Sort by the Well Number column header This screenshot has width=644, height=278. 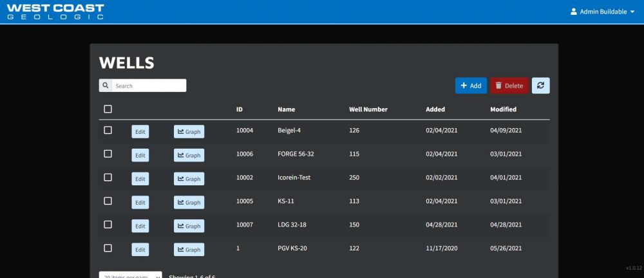pos(368,109)
